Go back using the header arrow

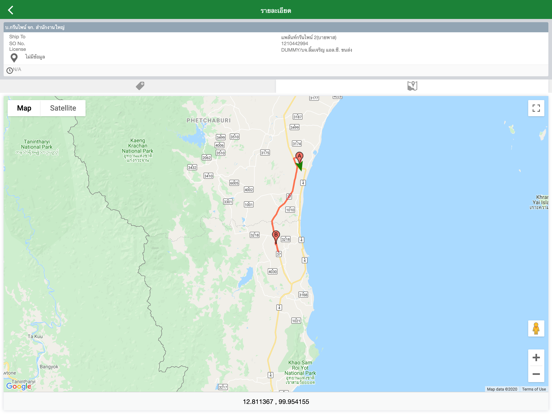point(11,10)
